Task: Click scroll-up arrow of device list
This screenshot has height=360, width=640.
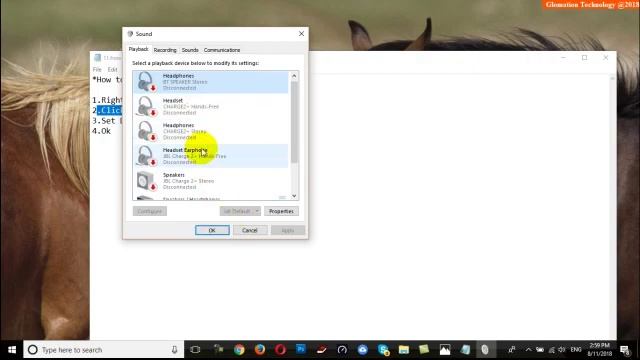Action: 294,76
